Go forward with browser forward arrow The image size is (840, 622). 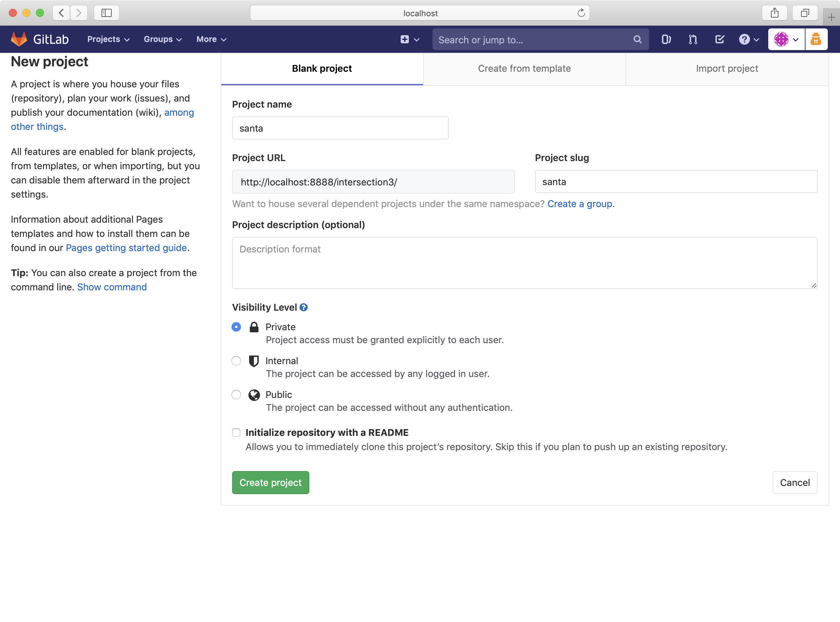79,13
